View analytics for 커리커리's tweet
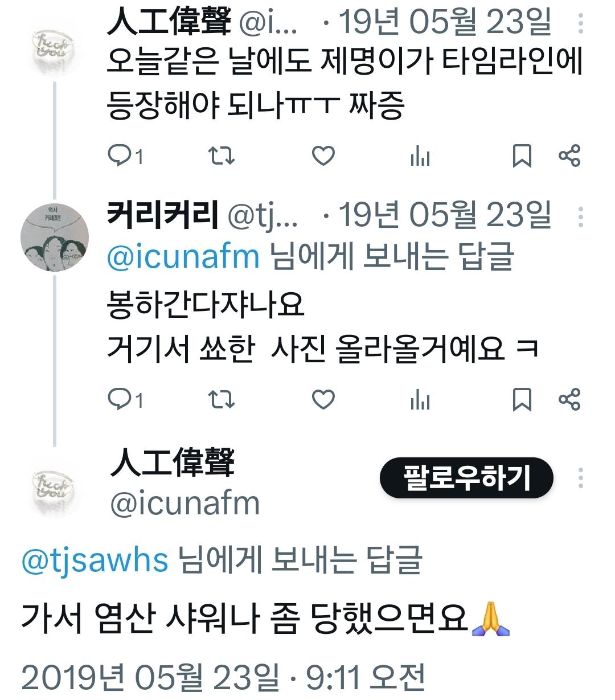Image resolution: width=615 pixels, height=700 pixels. (x=421, y=400)
